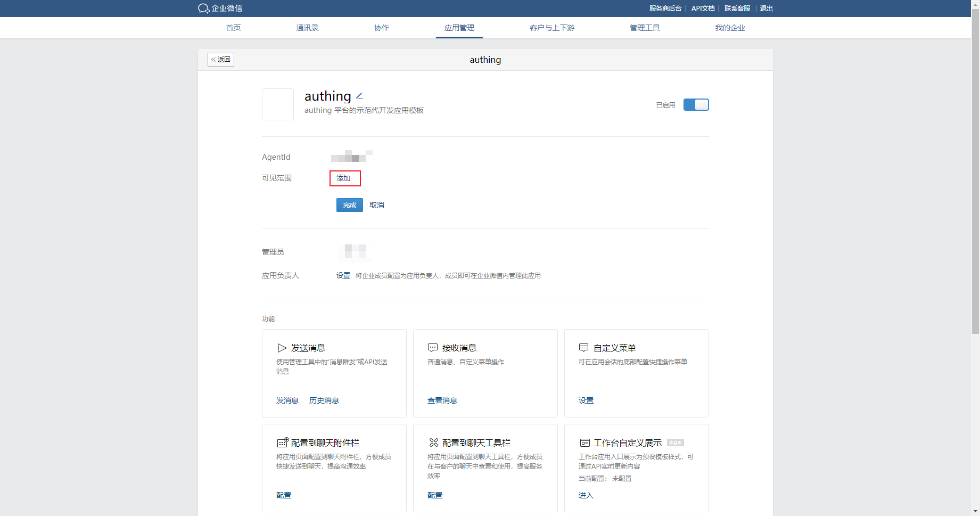Viewport: 980px width, 516px height.
Task: Click the 企业微信 logo icon
Action: pyautogui.click(x=203, y=9)
